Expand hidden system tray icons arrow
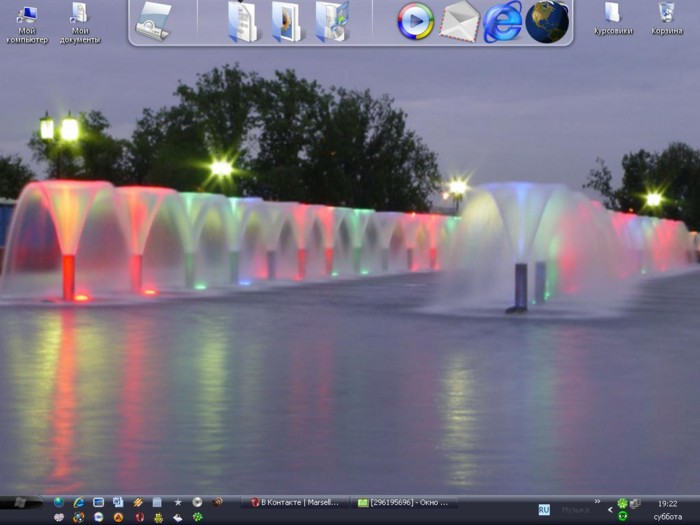 [610, 510]
